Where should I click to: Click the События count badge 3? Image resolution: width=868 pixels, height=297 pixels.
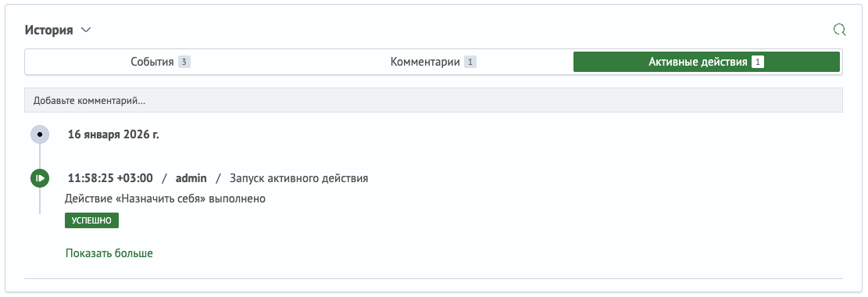(x=184, y=62)
